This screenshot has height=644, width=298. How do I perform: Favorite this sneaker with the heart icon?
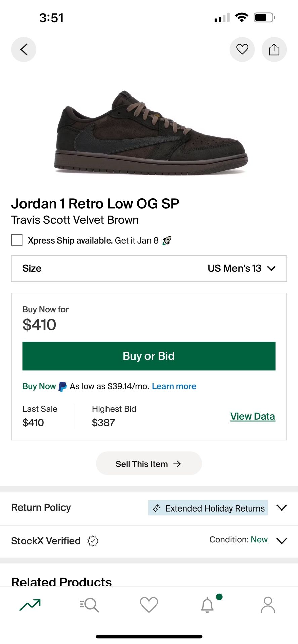click(x=242, y=49)
